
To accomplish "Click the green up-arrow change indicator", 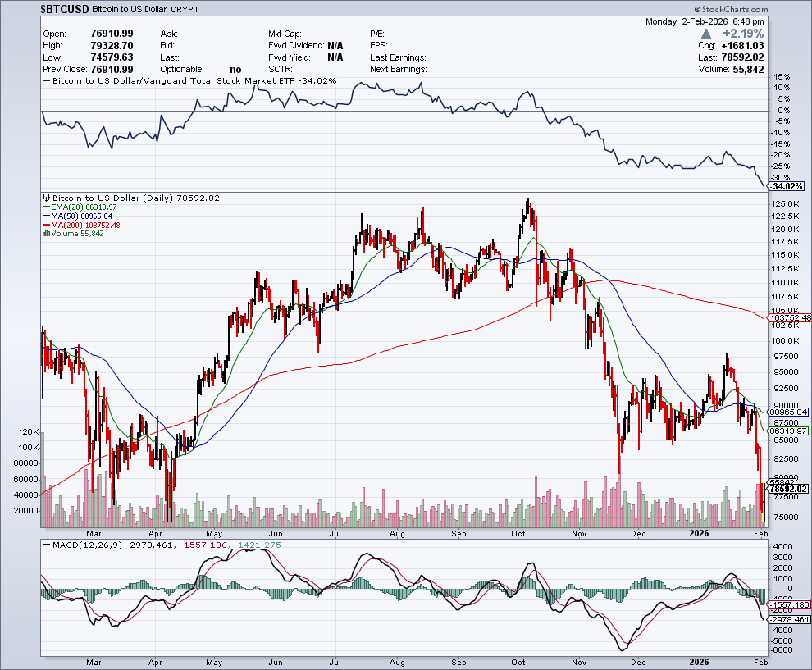I will coord(712,34).
